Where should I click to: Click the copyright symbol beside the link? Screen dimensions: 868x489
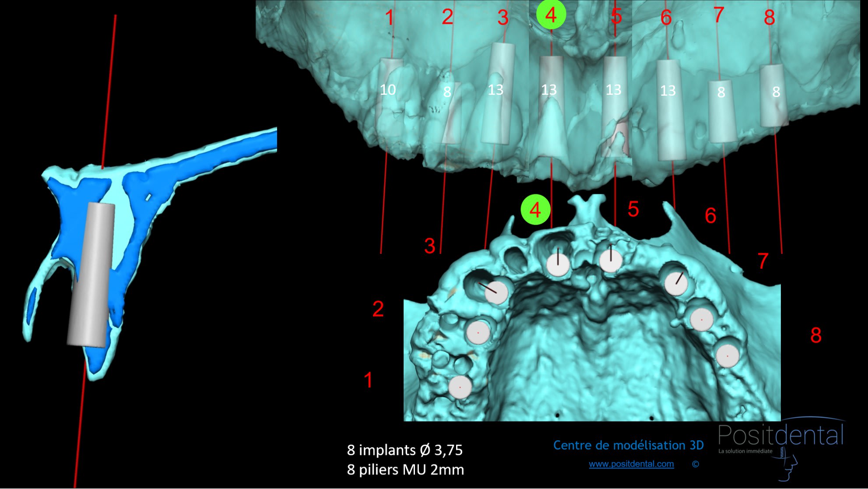click(695, 464)
